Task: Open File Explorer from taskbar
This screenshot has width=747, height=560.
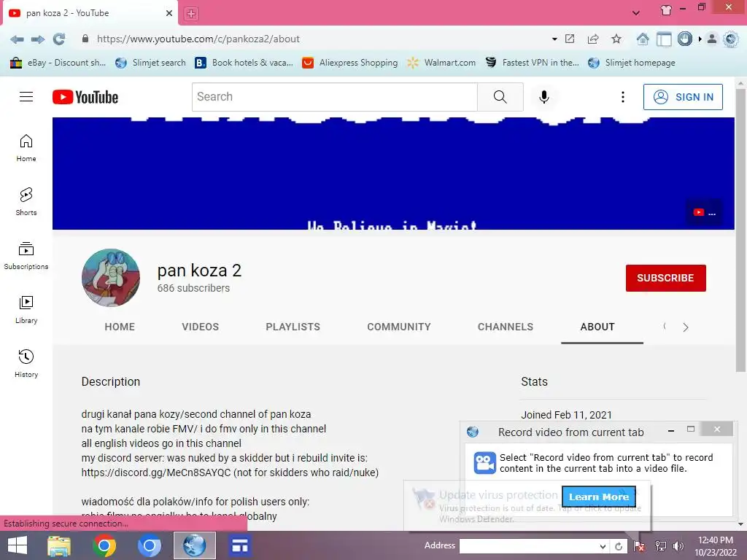Action: tap(59, 545)
